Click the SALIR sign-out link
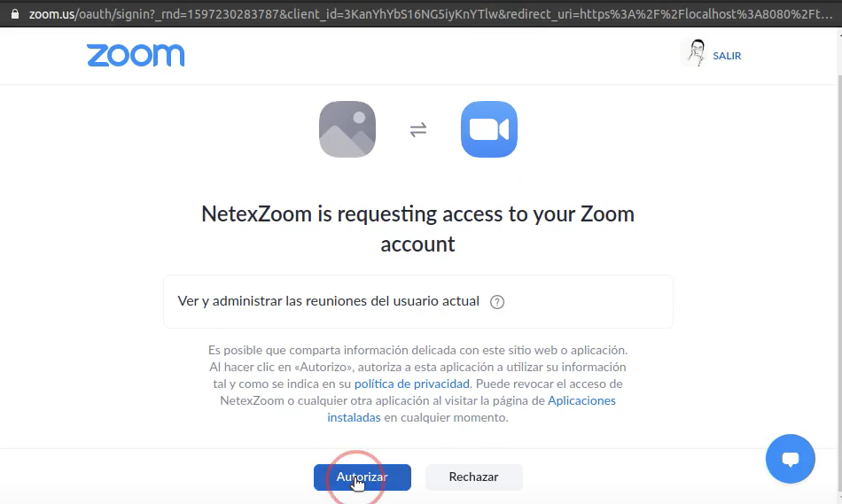 click(727, 56)
